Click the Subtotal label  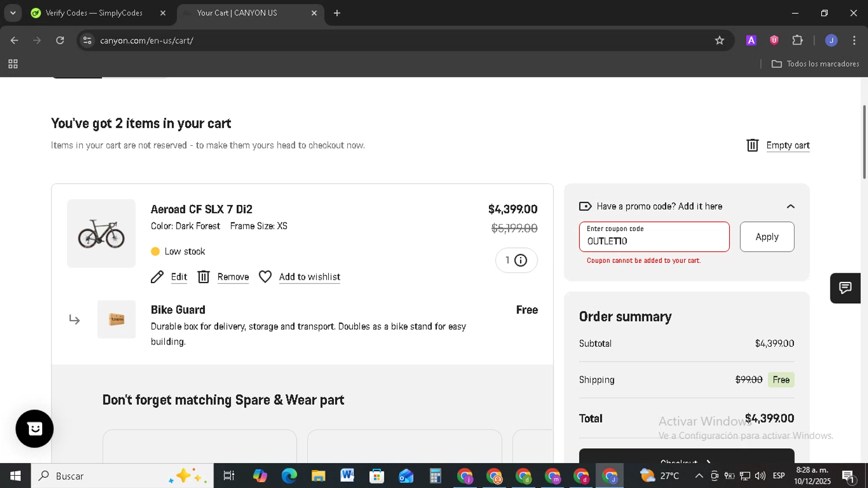click(x=595, y=343)
